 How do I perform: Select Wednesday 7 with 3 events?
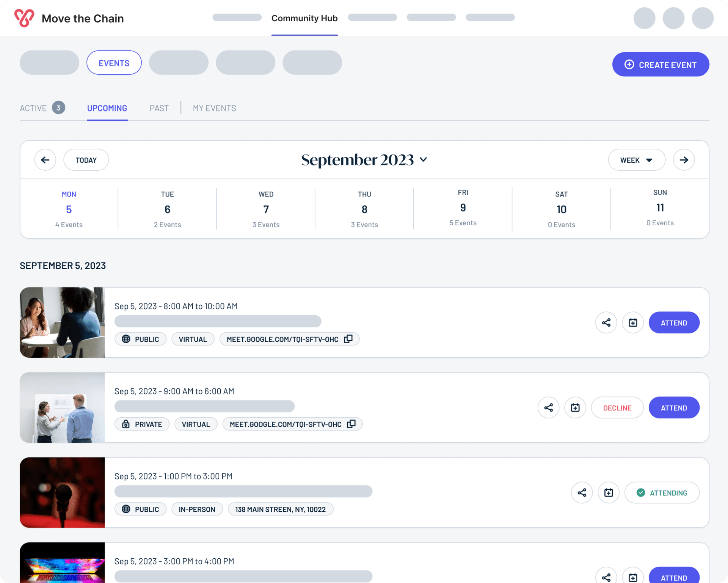pyautogui.click(x=266, y=209)
